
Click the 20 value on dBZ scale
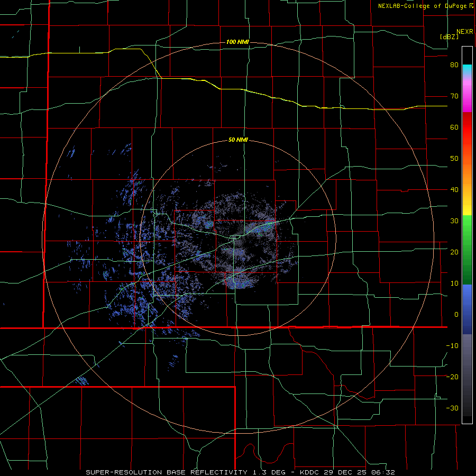pyautogui.click(x=454, y=252)
